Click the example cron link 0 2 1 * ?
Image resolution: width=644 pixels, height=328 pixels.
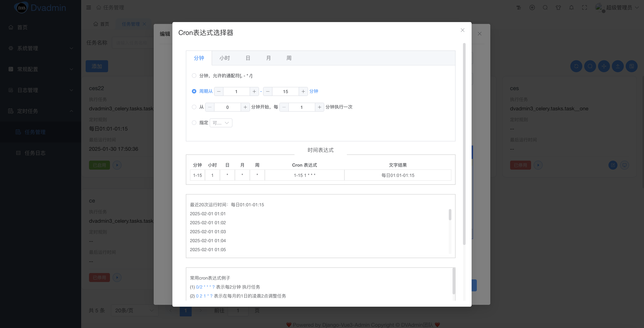pos(204,296)
